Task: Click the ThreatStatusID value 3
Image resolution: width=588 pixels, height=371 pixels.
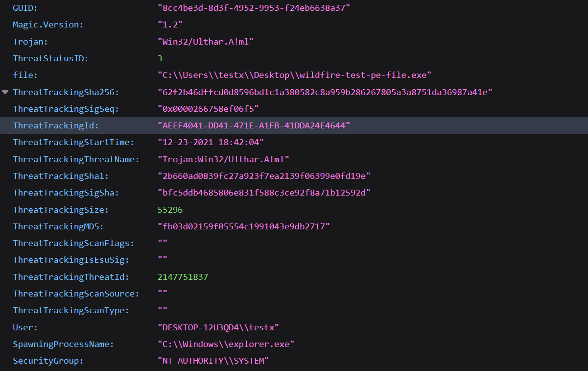Action: coord(160,58)
